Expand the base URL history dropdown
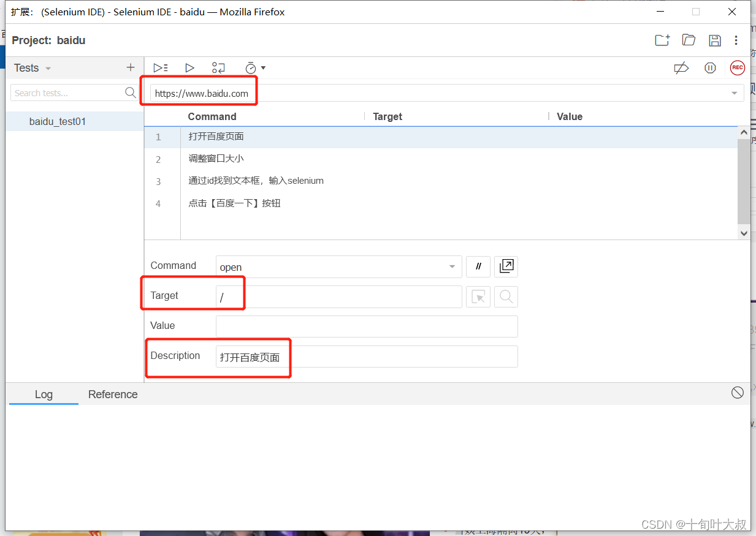The image size is (756, 536). 735,93
